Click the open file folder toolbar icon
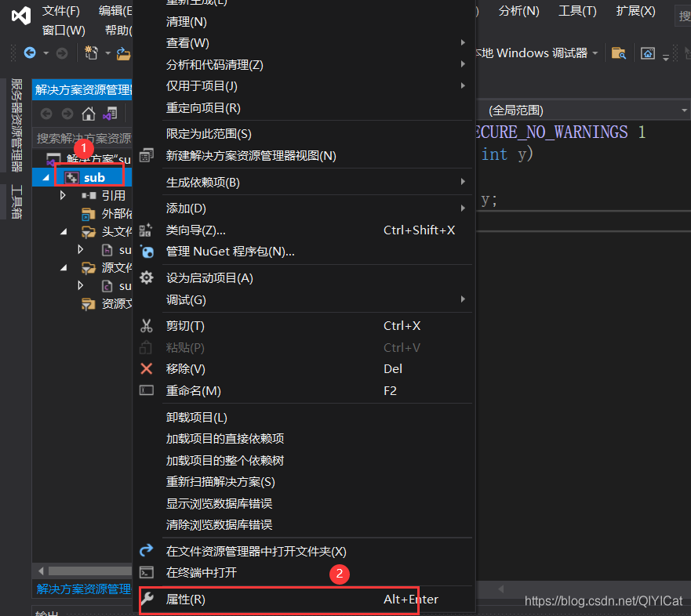This screenshot has width=691, height=616. pos(123,53)
